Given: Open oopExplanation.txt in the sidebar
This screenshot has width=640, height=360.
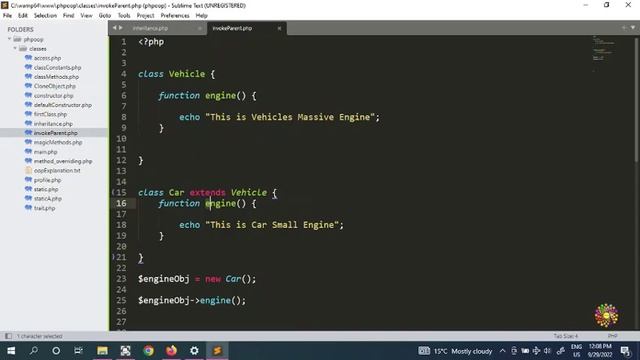Looking at the screenshot, I should pyautogui.click(x=57, y=171).
